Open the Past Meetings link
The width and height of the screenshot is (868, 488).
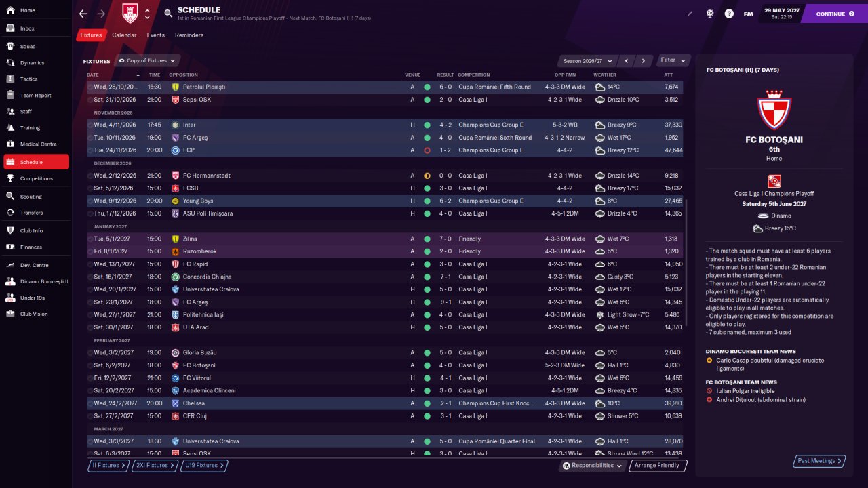point(819,461)
